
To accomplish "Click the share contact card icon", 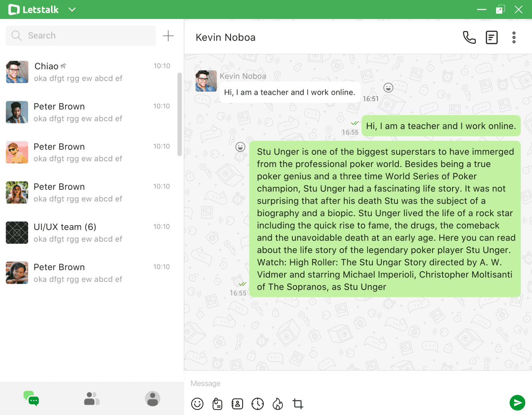I will point(237,404).
